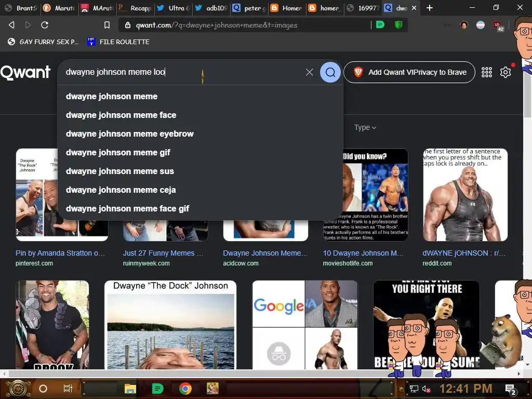Click the bookmark icon beside address bar
The height and width of the screenshot is (399, 532).
tap(107, 25)
